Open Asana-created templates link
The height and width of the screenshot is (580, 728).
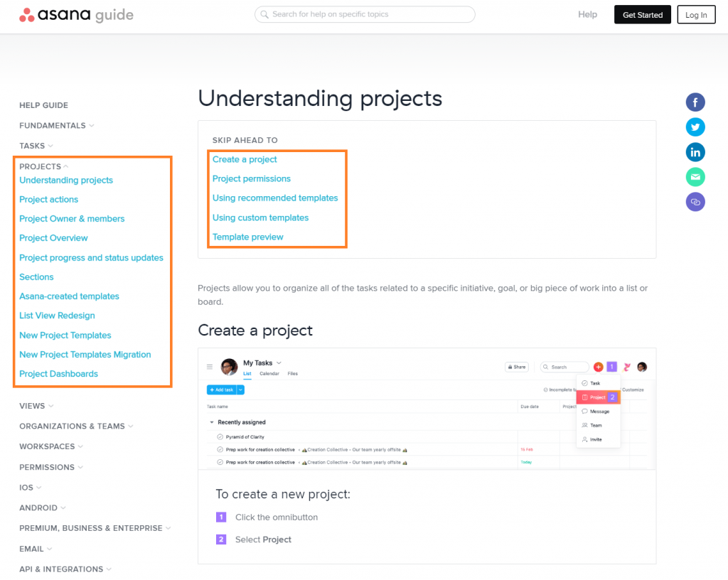coord(69,296)
